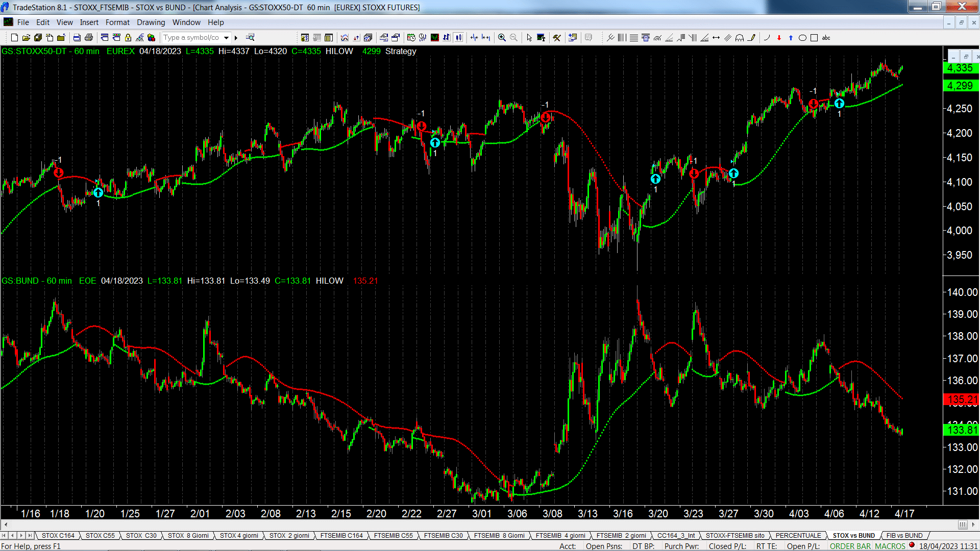Switch to the CC164_3_Int tab
This screenshot has height=551, width=980.
[676, 536]
